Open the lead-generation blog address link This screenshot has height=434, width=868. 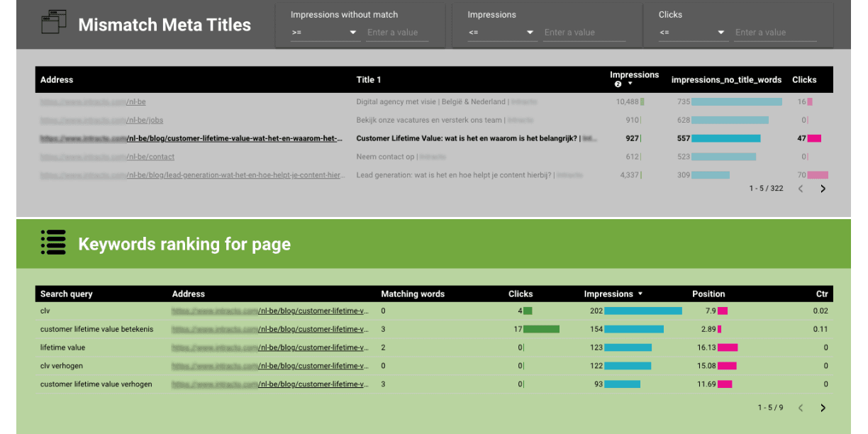click(192, 176)
